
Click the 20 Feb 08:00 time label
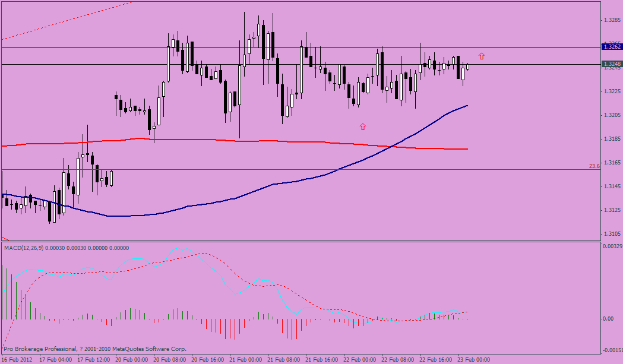tap(170, 360)
